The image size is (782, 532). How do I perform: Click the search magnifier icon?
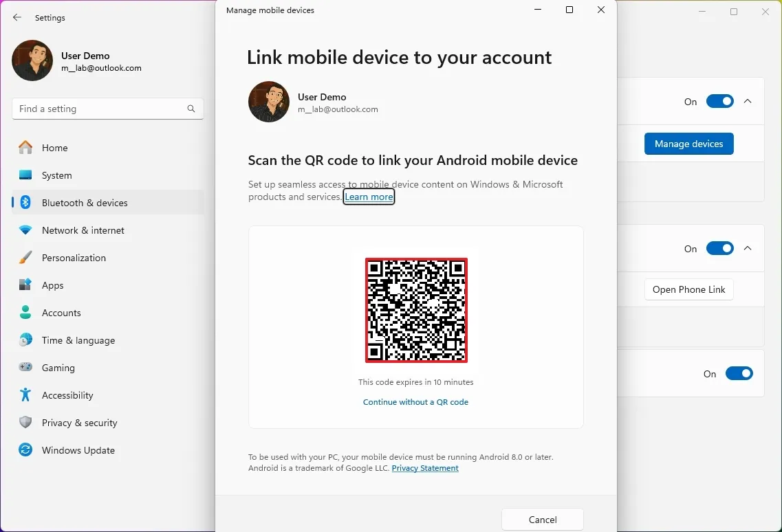click(191, 109)
